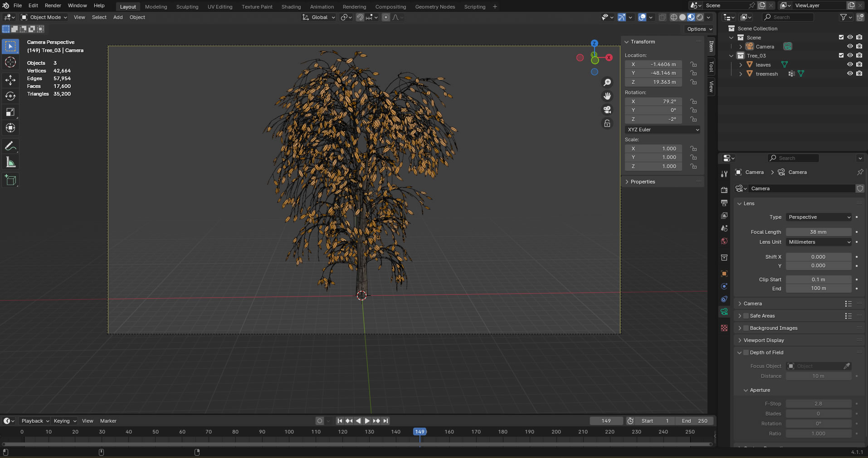Image resolution: width=868 pixels, height=458 pixels.
Task: Open the File menu
Action: 18,5
